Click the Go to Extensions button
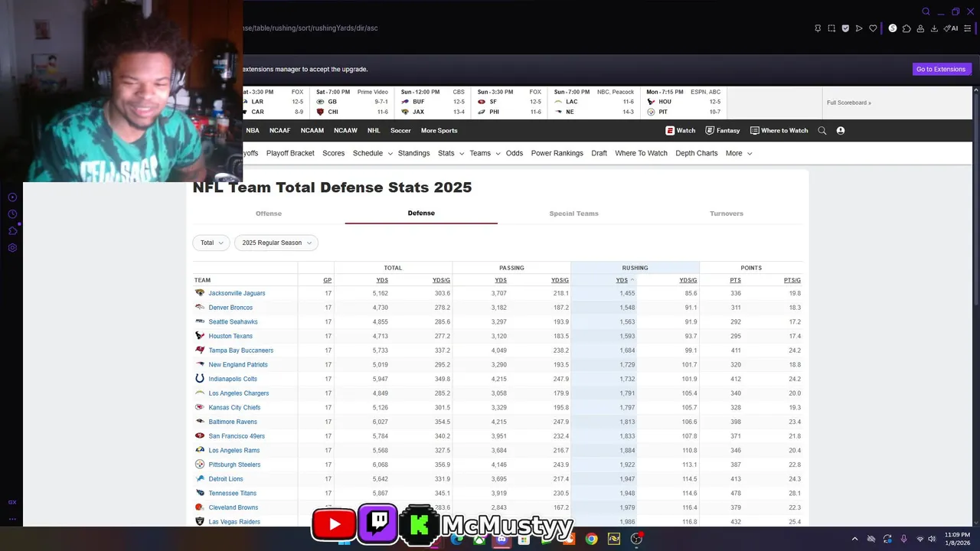The width and height of the screenshot is (980, 551). [941, 70]
